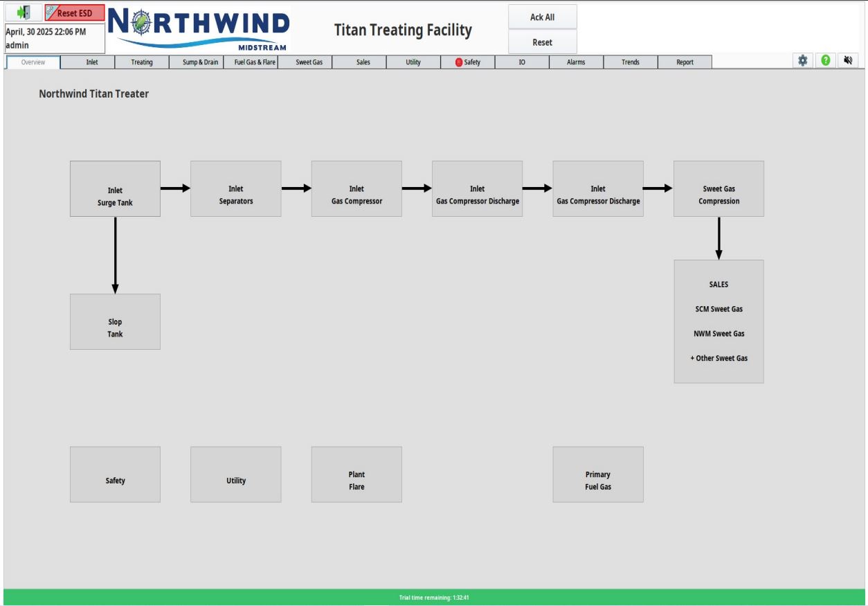
Task: Click the date and time text April, 30 2025
Action: 46,32
